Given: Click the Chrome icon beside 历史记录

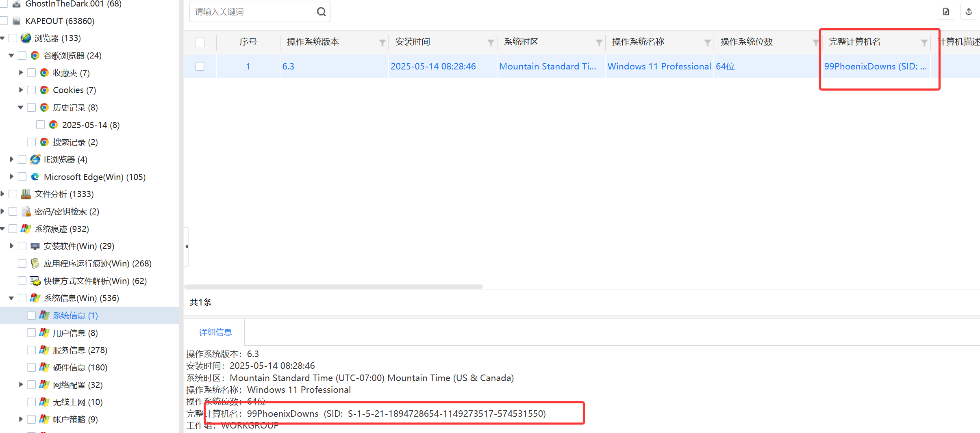Looking at the screenshot, I should pos(44,108).
